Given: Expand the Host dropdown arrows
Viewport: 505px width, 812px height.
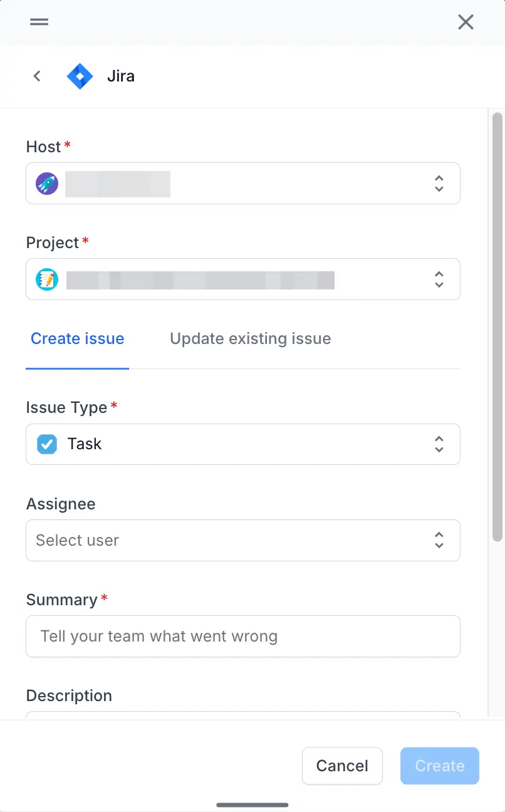Looking at the screenshot, I should click(439, 184).
